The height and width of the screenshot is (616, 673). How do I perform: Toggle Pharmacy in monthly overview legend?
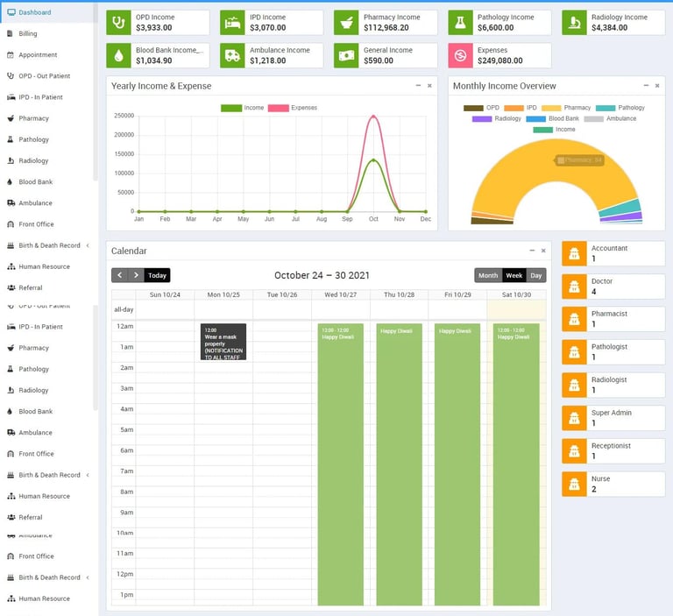566,108
